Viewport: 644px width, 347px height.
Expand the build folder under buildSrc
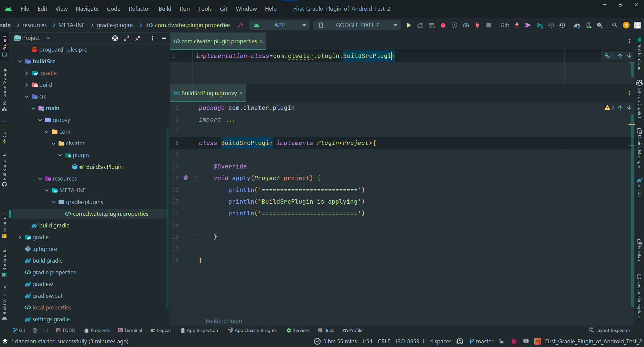27,85
